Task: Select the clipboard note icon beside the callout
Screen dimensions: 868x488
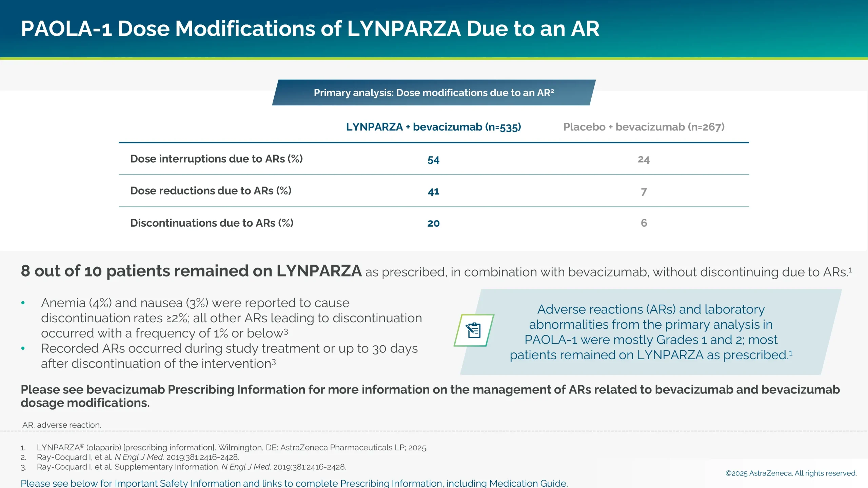Action: point(475,330)
